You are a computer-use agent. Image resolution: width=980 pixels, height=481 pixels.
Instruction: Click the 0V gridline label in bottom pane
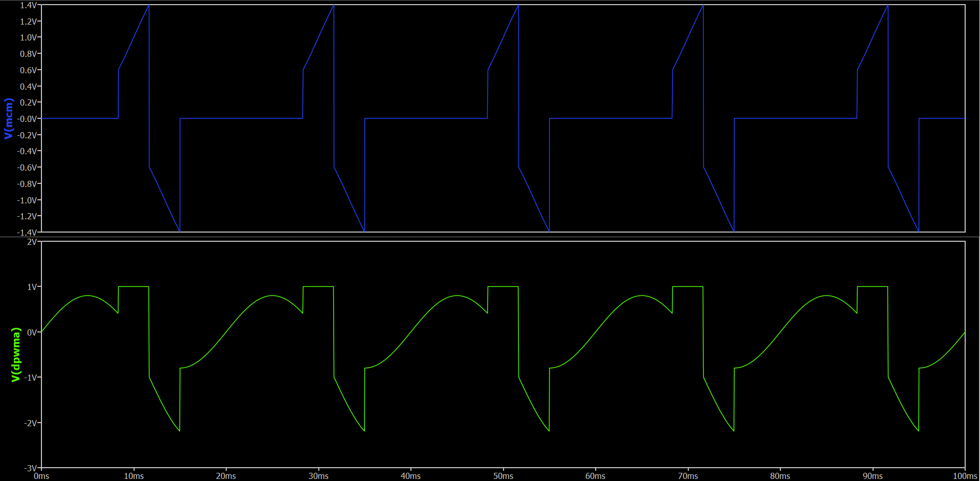pyautogui.click(x=32, y=331)
